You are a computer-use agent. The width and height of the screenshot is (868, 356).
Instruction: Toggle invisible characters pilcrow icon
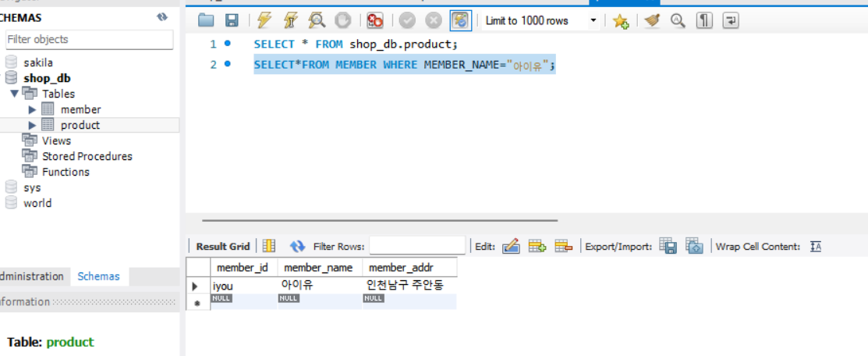point(704,21)
